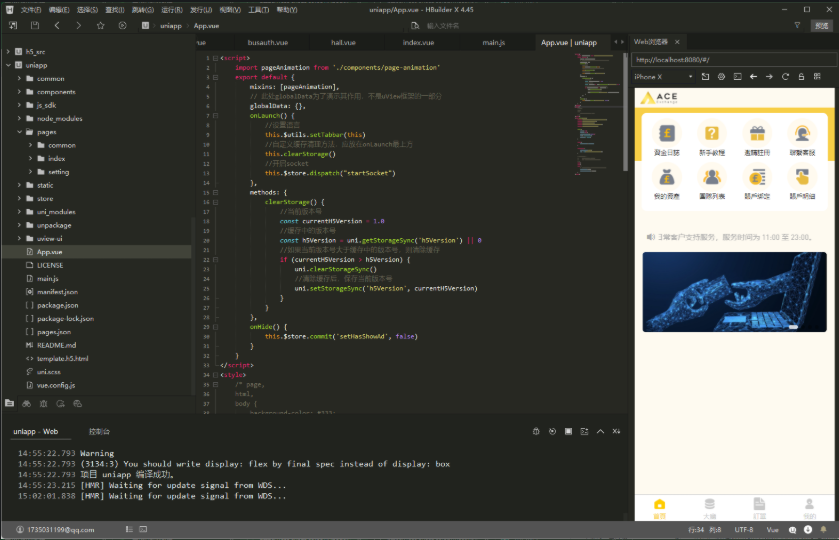Toggle the lock icon in browser toolbar
Image resolution: width=839 pixels, height=540 pixels.
[801, 77]
